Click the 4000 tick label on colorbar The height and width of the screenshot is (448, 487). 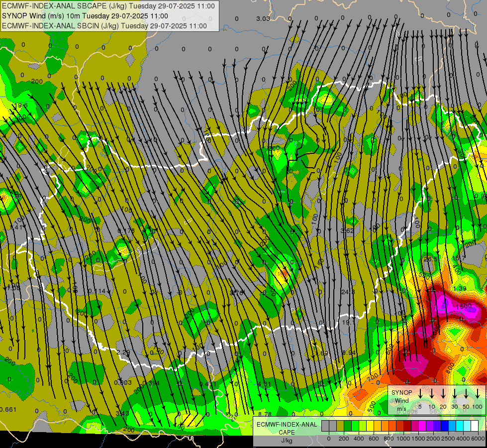[463, 439]
